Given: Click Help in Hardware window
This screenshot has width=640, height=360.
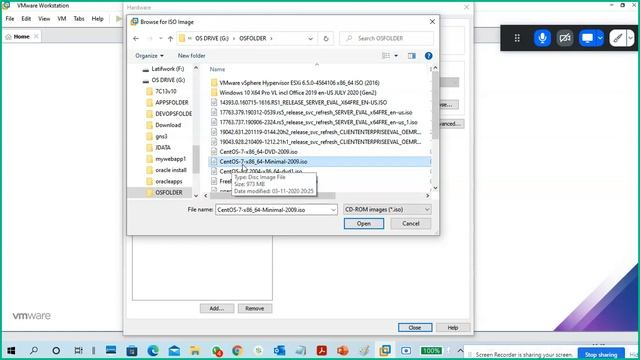Looking at the screenshot, I should pos(453,328).
